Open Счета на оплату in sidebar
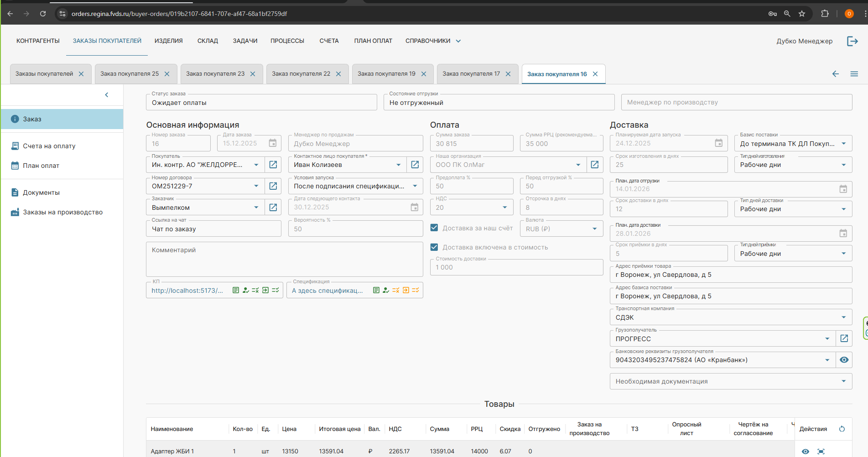The image size is (868, 457). pyautogui.click(x=49, y=146)
